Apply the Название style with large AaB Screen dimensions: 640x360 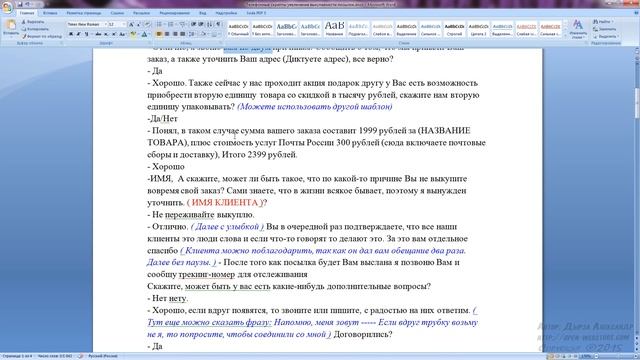click(x=334, y=29)
